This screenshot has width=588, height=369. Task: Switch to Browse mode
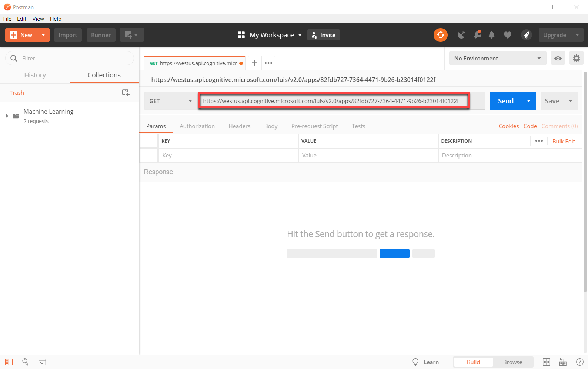(513, 362)
